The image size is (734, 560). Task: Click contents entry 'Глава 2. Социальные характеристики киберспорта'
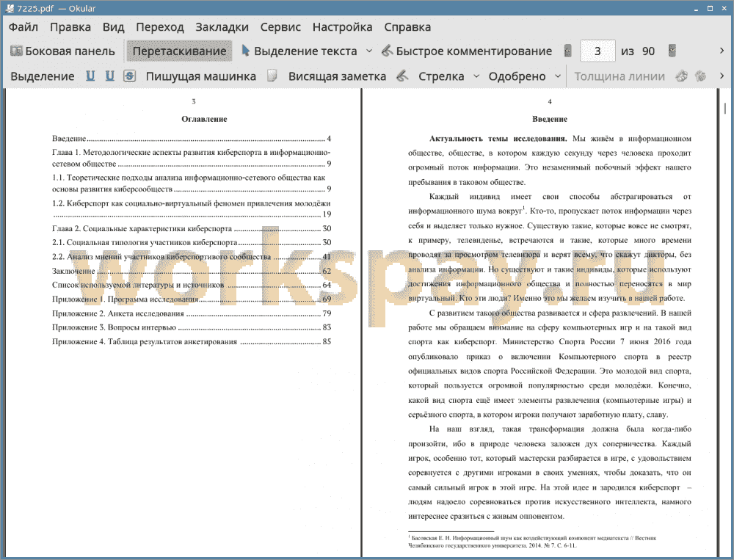pos(192,228)
